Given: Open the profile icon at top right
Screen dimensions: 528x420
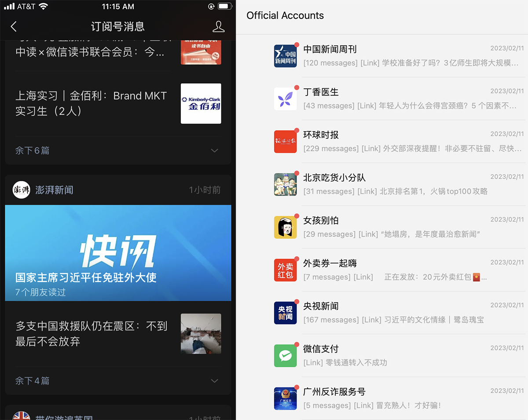Looking at the screenshot, I should [219, 26].
